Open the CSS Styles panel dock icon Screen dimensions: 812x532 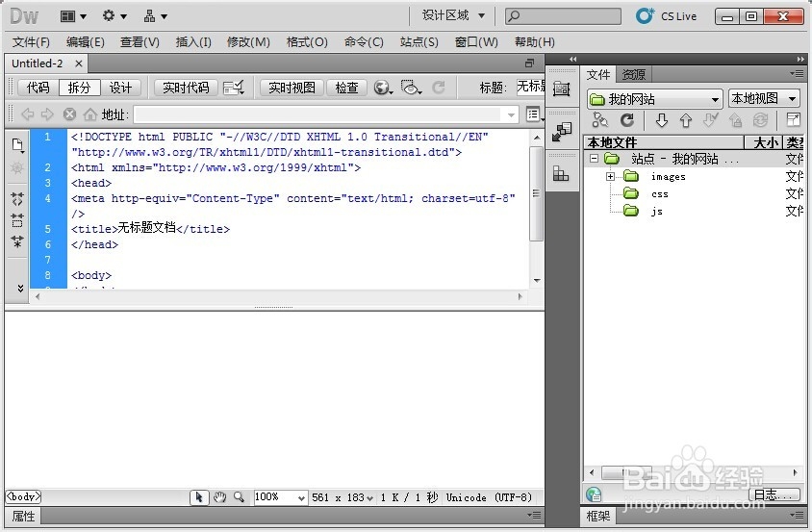tap(561, 132)
